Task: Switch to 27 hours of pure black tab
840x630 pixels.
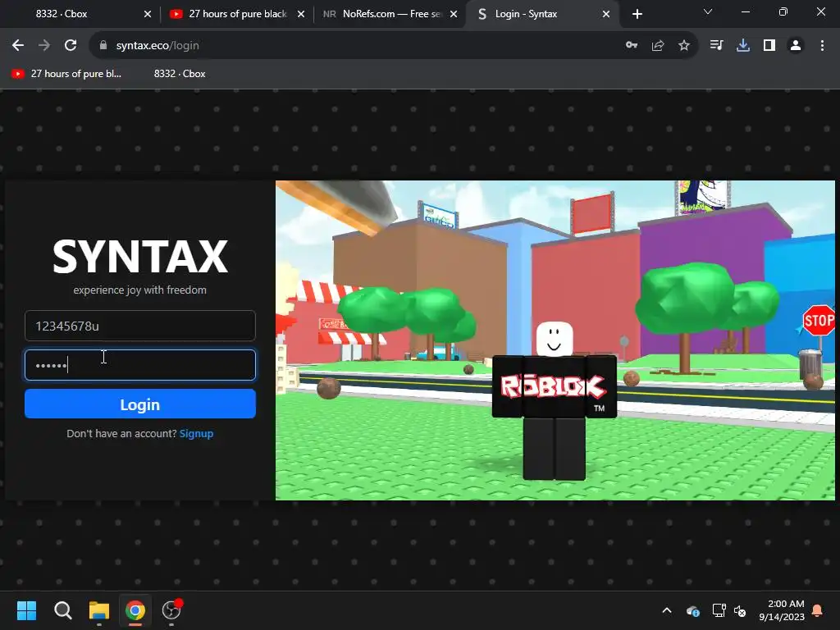Action: tap(236, 14)
